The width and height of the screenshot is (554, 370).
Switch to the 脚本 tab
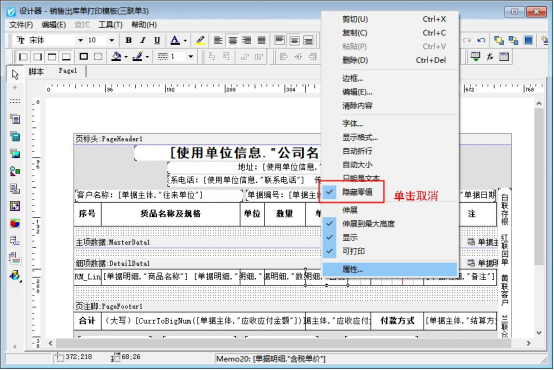(x=36, y=71)
